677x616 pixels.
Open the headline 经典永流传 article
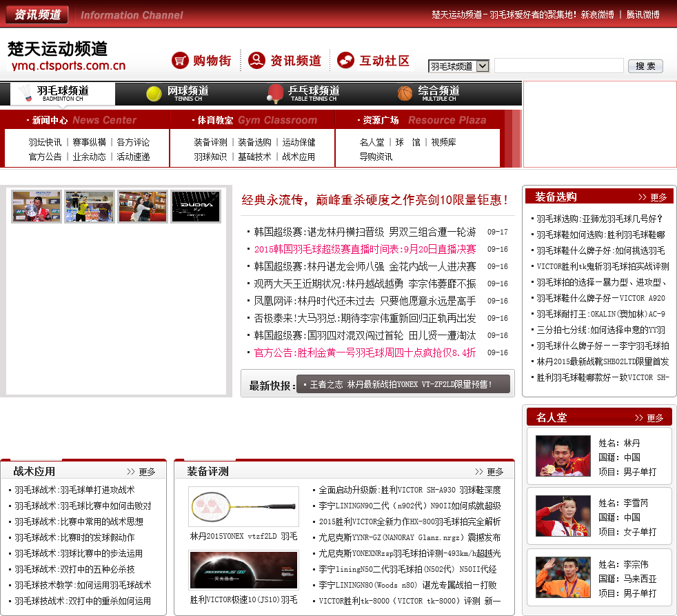375,200
